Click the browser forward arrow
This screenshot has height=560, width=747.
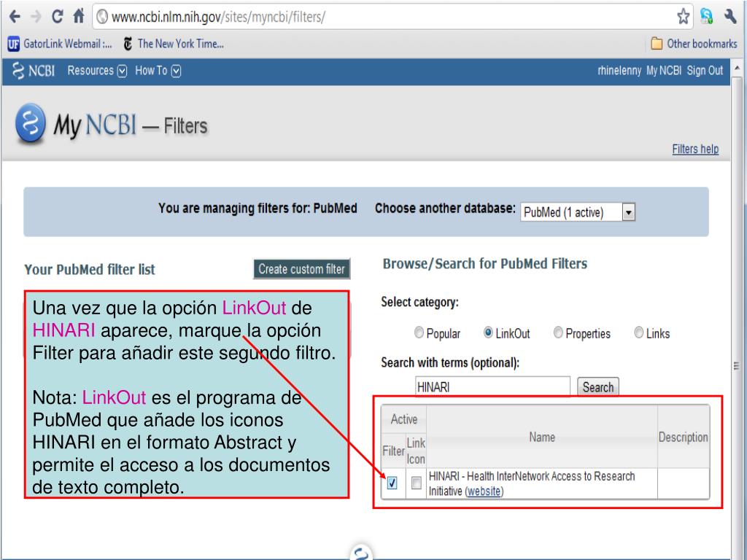(x=36, y=17)
